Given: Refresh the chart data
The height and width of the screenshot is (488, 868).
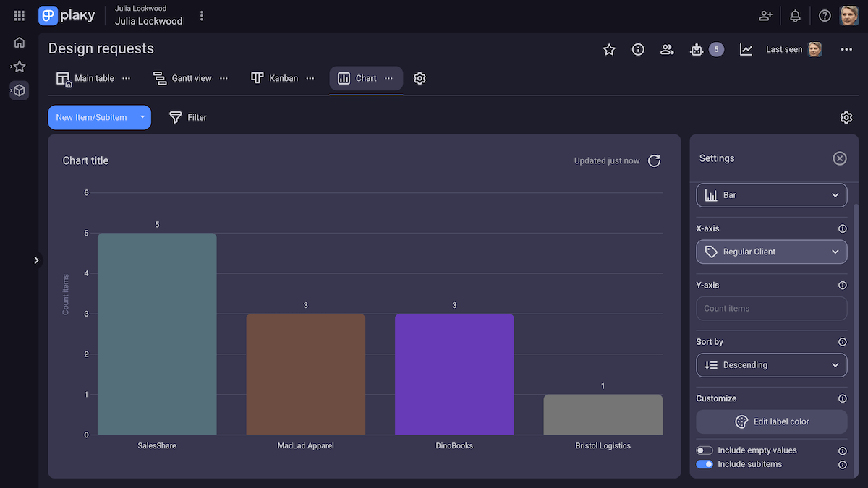Looking at the screenshot, I should pos(654,160).
